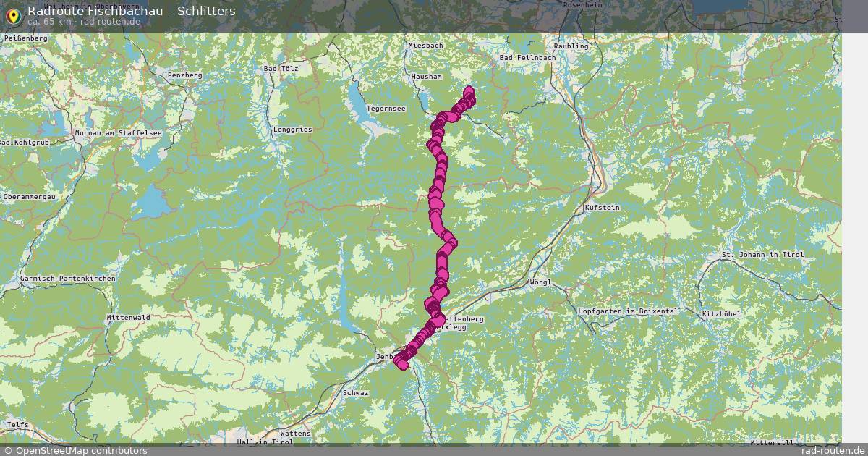The width and height of the screenshot is (868, 456).
Task: Select the Kufstein town label
Action: tap(602, 208)
